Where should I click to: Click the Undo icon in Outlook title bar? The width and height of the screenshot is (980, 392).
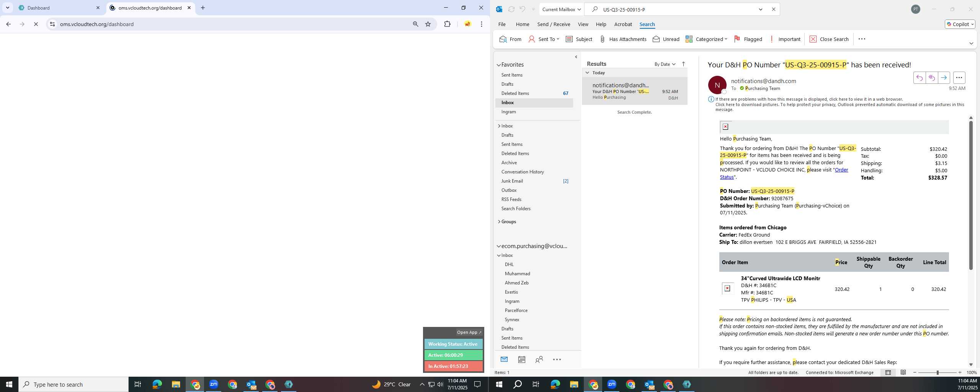point(522,9)
